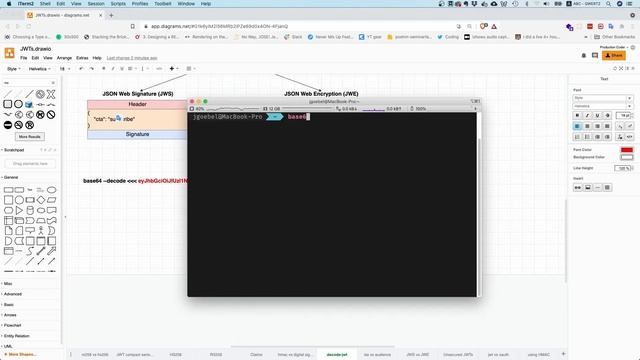Click the Font Color red swatch
Viewport: 640px width, 360px height.
627,150
